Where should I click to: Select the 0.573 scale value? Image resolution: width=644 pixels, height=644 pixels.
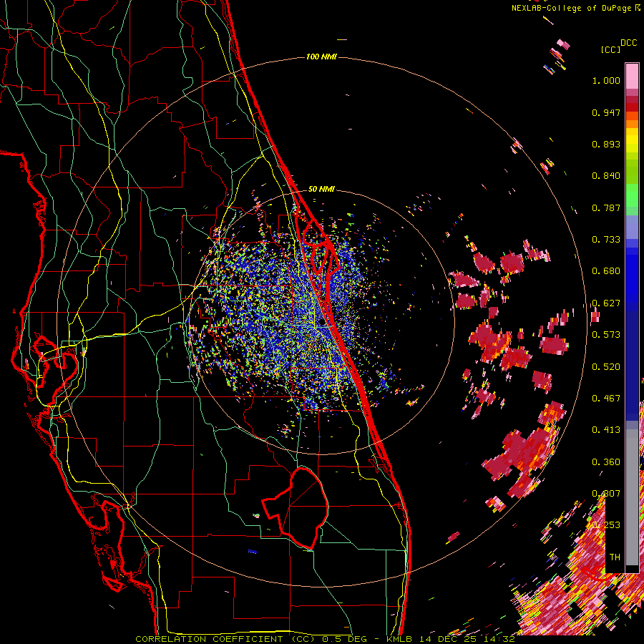pos(606,335)
